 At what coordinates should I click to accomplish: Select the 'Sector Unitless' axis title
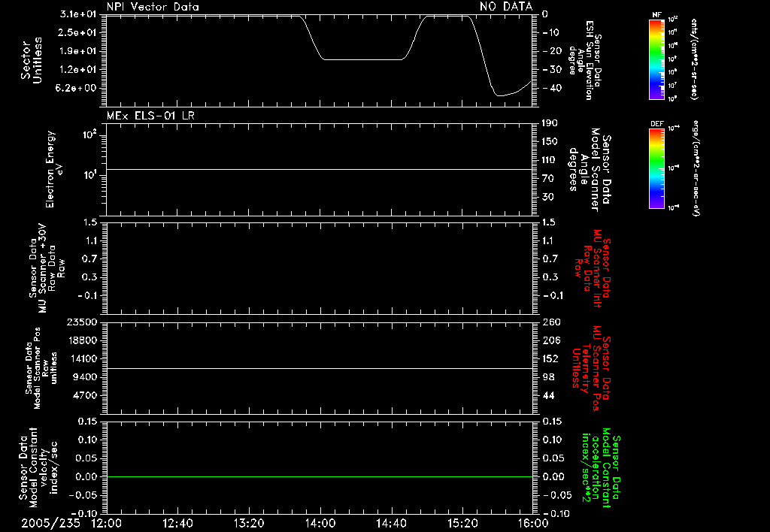point(32,60)
